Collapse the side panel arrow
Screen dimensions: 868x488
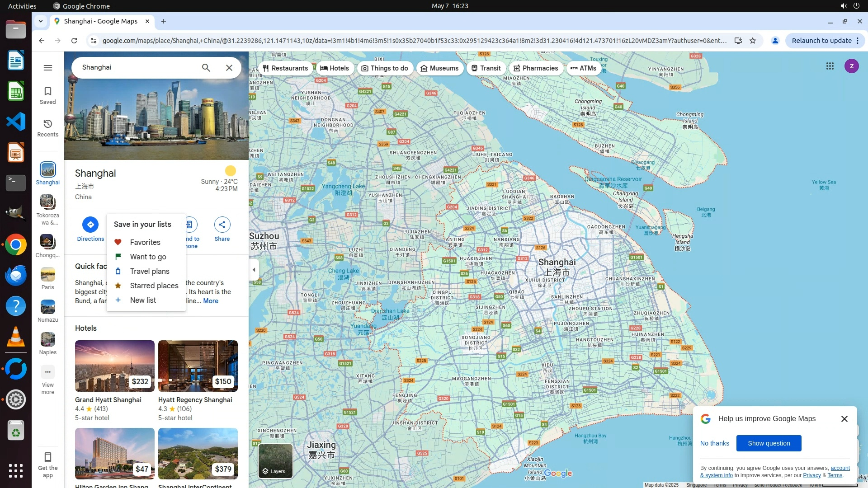(x=254, y=270)
